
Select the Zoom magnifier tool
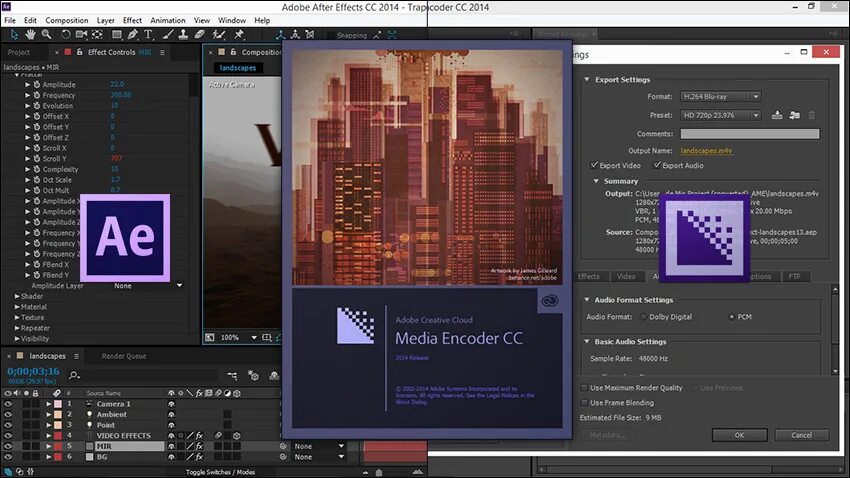[47, 35]
